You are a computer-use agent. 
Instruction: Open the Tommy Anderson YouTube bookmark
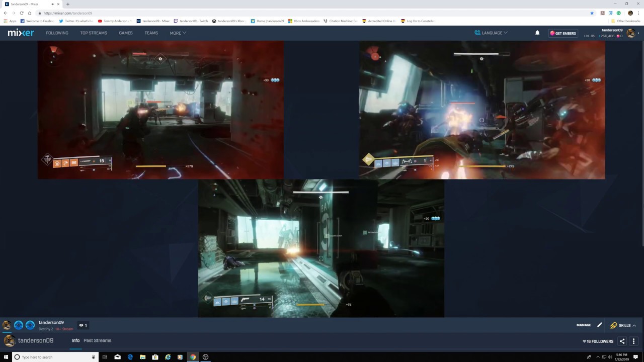[x=115, y=21]
